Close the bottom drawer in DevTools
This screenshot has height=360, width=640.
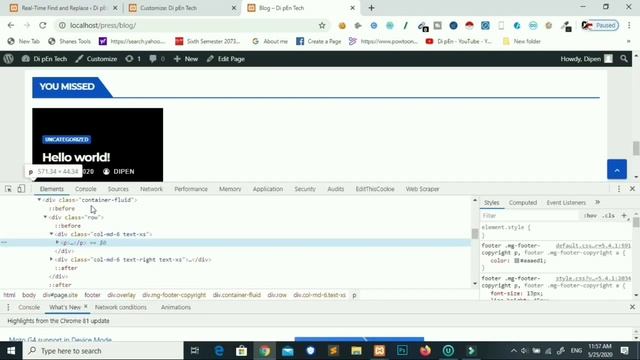pos(632,307)
